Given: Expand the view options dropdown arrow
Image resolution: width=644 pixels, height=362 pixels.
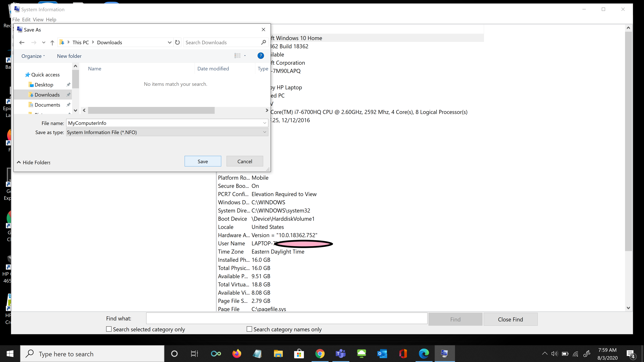Looking at the screenshot, I should [245, 56].
